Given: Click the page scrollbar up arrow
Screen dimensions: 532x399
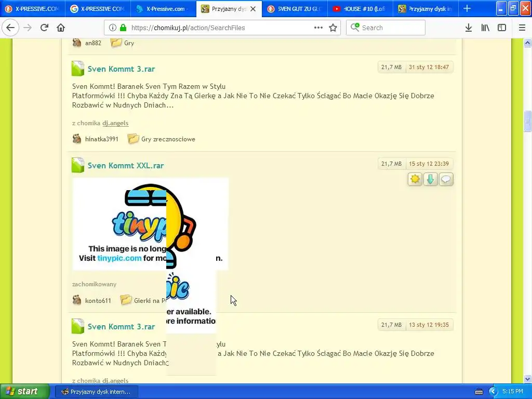Looking at the screenshot, I should (527, 43).
